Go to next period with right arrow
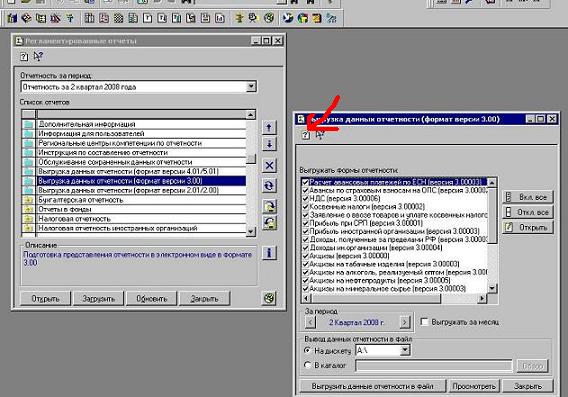The image size is (568, 397). [405, 322]
